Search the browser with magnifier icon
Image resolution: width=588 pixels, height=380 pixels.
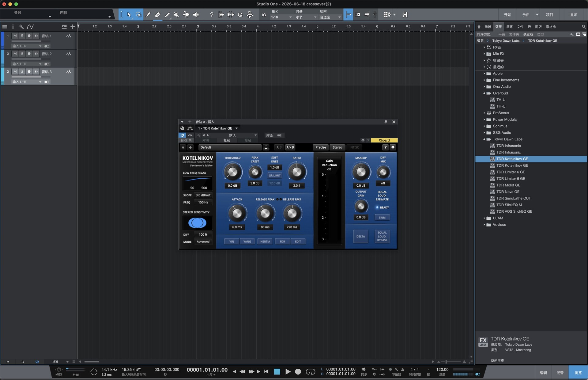coord(583,27)
